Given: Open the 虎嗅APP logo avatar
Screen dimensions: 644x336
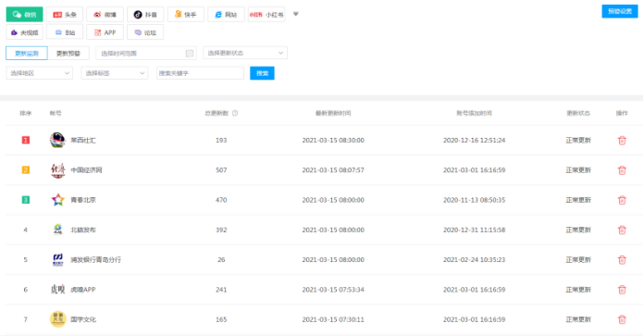Looking at the screenshot, I should 58,290.
